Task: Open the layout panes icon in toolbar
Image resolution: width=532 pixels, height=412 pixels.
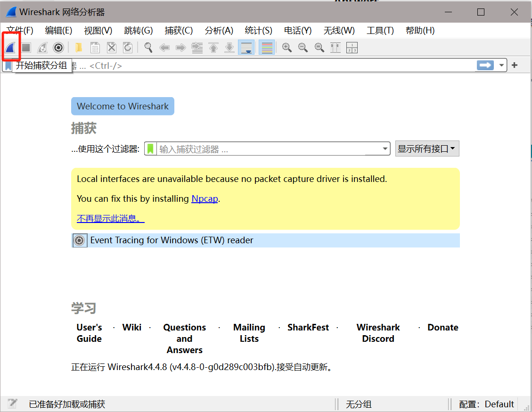Action: [x=352, y=48]
